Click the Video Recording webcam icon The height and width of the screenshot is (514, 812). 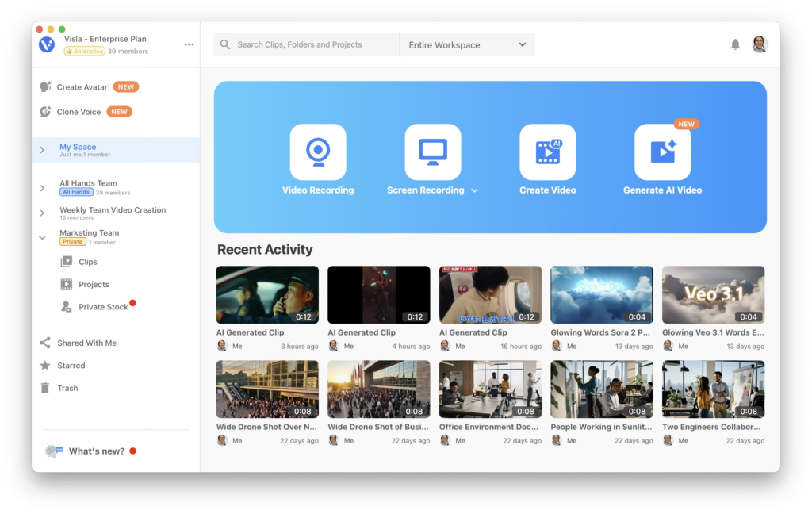pos(318,152)
